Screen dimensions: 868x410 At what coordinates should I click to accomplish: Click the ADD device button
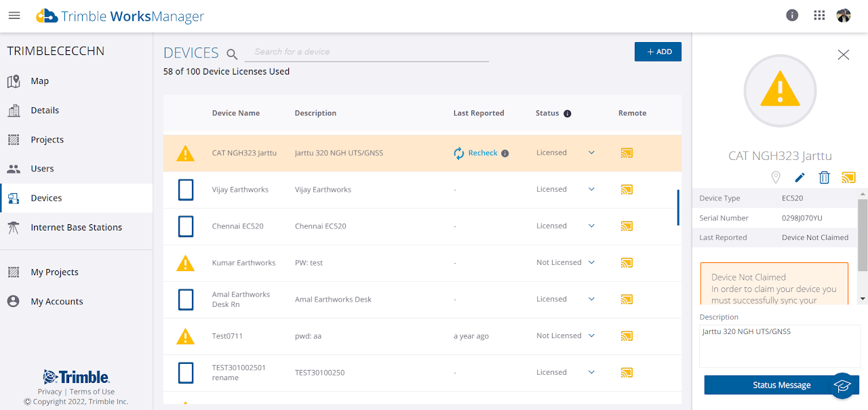click(x=658, y=52)
